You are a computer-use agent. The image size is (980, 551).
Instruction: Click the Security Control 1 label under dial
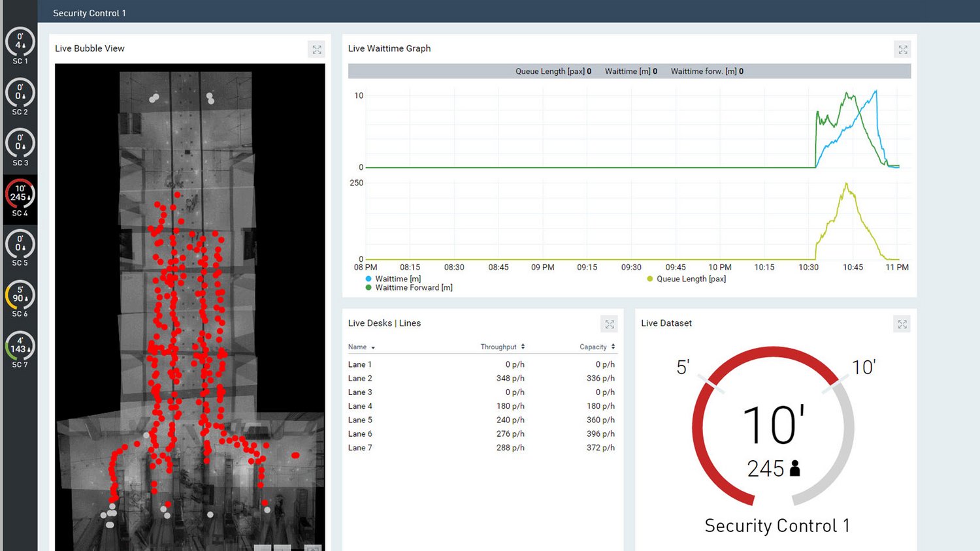coord(777,526)
